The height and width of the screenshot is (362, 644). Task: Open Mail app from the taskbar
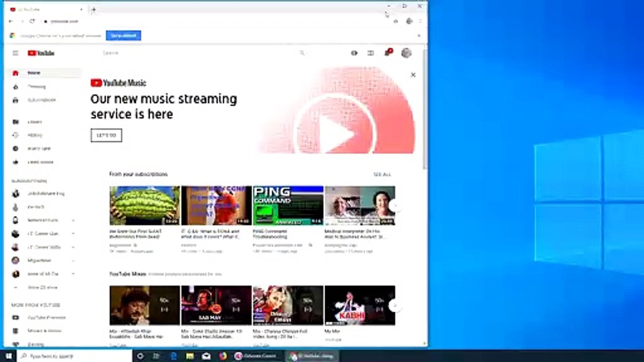pyautogui.click(x=206, y=356)
